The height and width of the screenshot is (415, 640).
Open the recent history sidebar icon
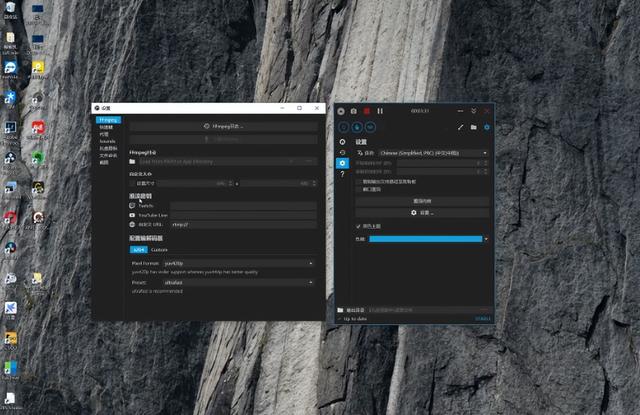(342, 152)
